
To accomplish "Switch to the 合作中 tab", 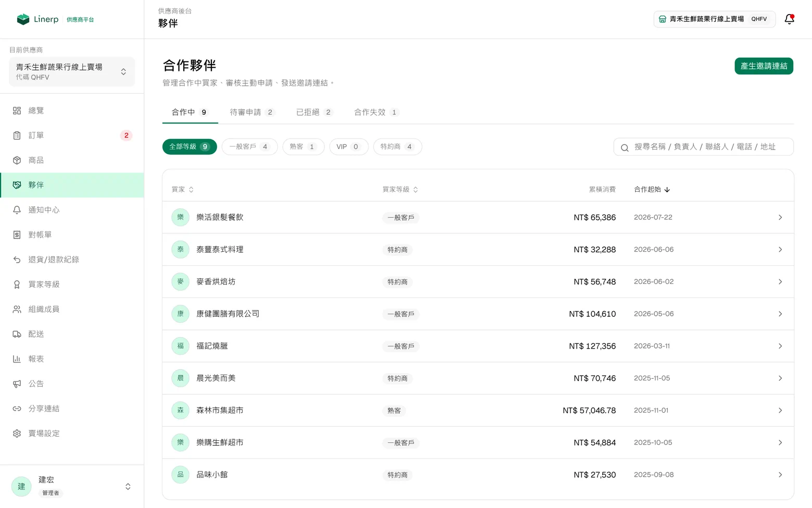I will 190,113.
